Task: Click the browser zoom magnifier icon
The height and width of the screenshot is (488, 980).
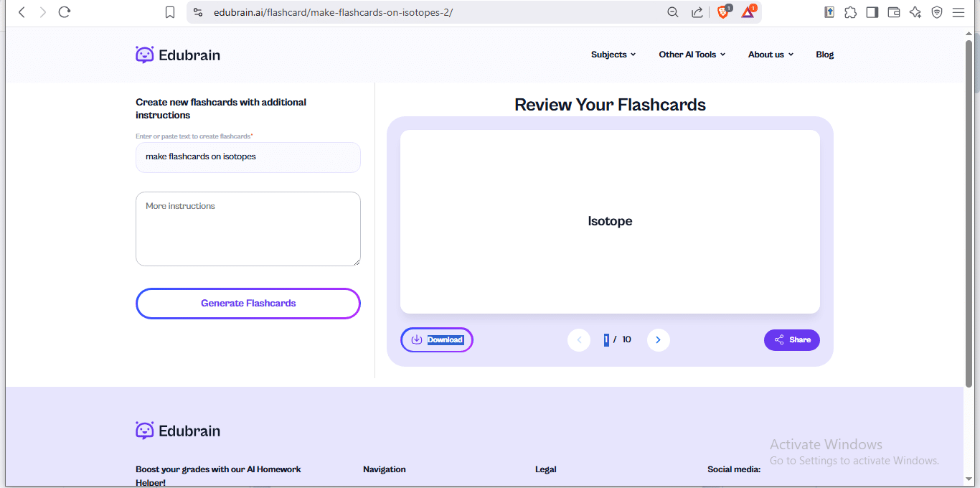Action: click(x=673, y=12)
